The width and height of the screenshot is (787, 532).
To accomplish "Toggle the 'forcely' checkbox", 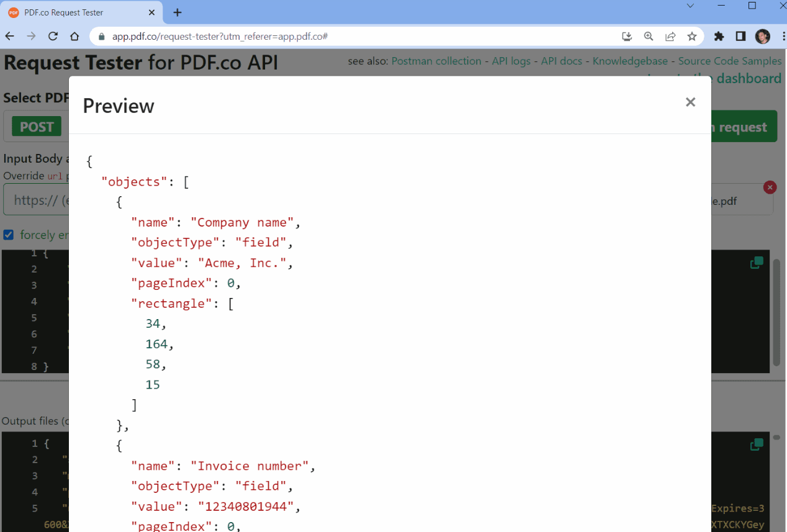I will [9, 235].
